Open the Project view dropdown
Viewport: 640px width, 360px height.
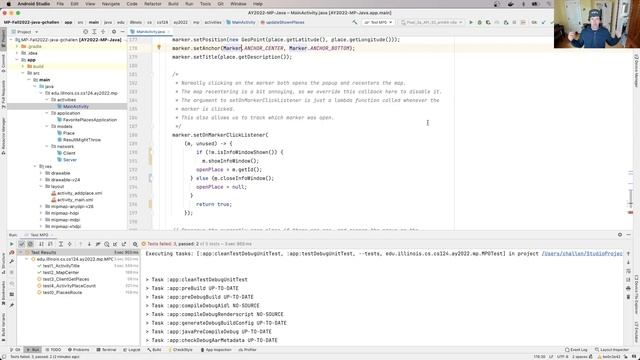pyautogui.click(x=25, y=31)
